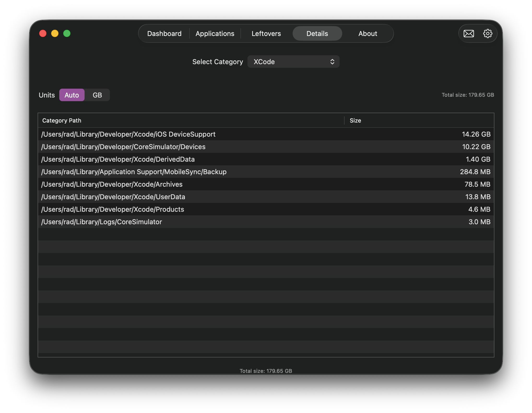Open the XCode category dropdown
This screenshot has height=413, width=532.
tap(293, 62)
